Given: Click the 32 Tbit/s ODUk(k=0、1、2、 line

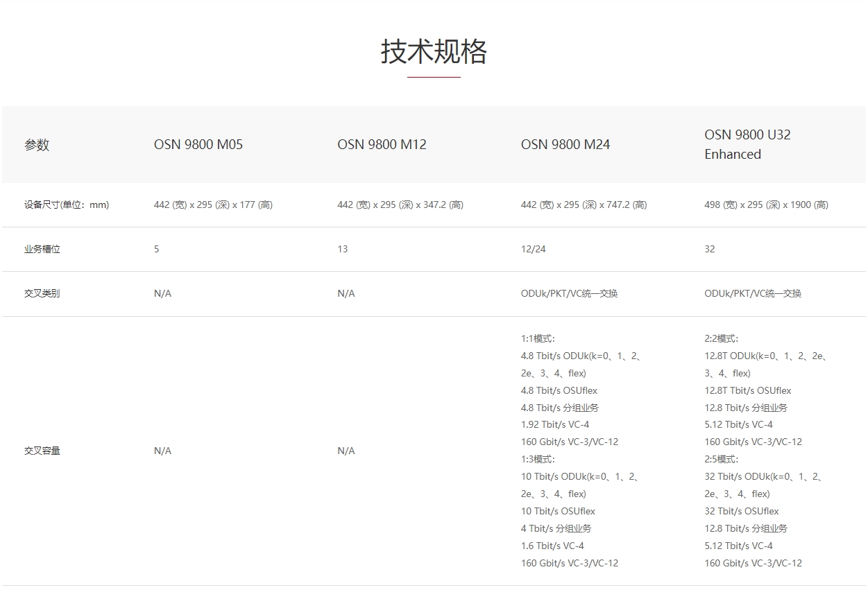Looking at the screenshot, I should tap(763, 476).
